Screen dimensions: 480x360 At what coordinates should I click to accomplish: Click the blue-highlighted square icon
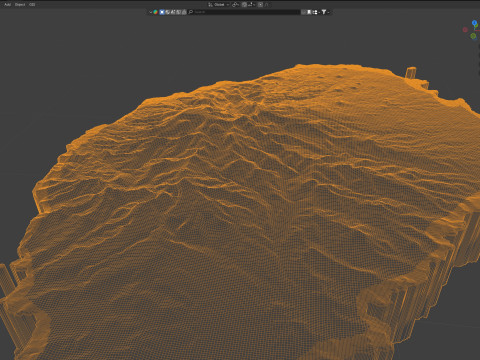[x=162, y=12]
